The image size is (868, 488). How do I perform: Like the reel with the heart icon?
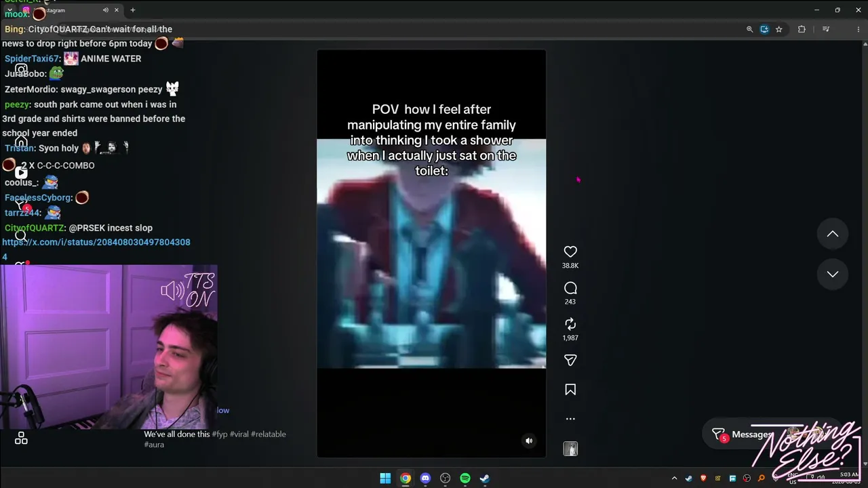pos(570,251)
